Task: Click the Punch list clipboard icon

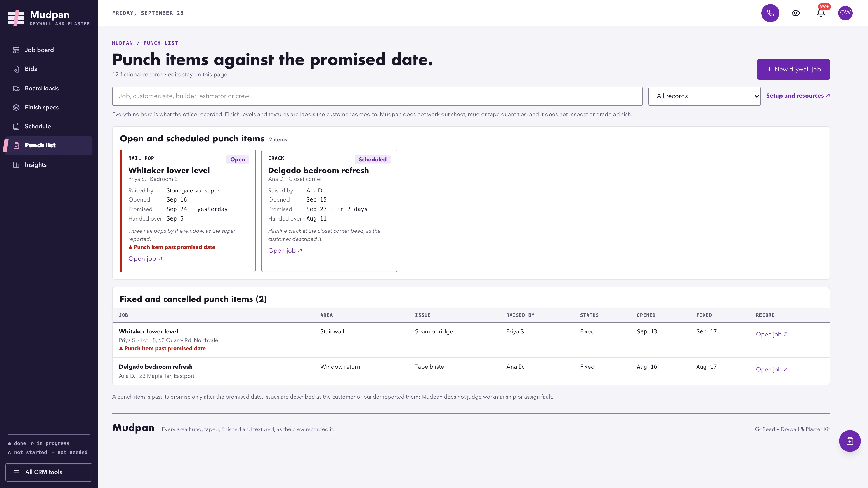Action: (x=16, y=145)
